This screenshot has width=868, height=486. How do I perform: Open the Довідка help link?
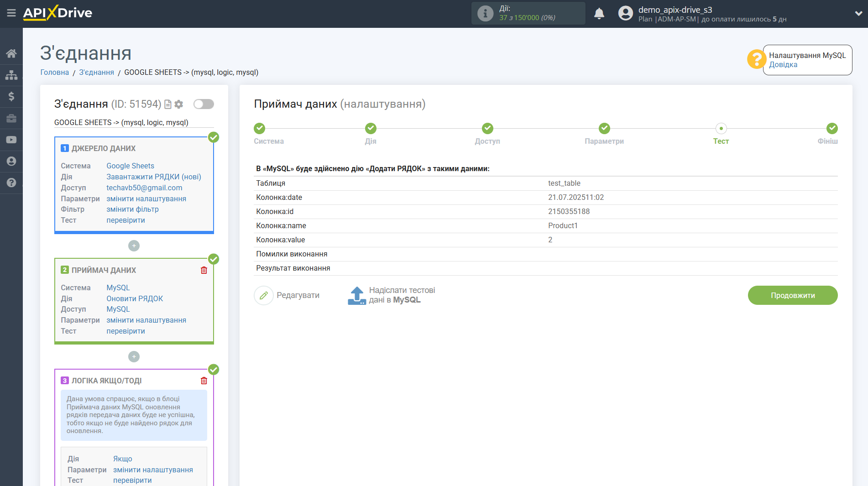(x=783, y=65)
